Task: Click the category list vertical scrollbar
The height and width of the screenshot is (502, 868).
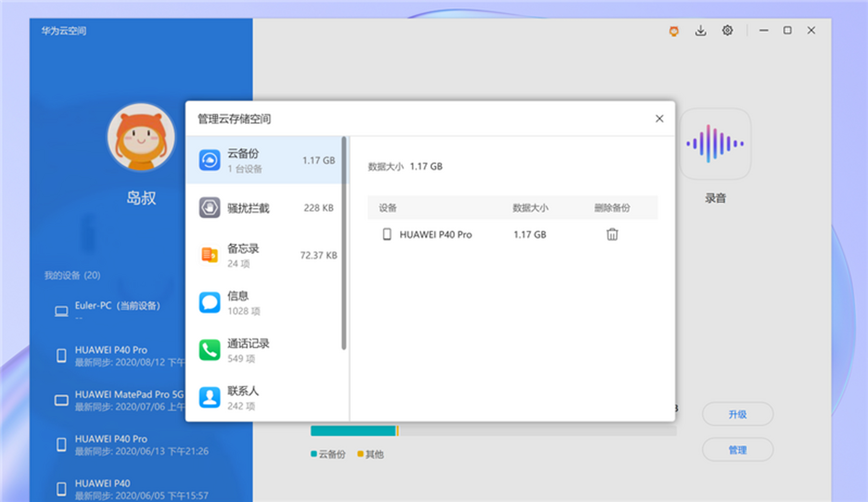Action: point(344,243)
